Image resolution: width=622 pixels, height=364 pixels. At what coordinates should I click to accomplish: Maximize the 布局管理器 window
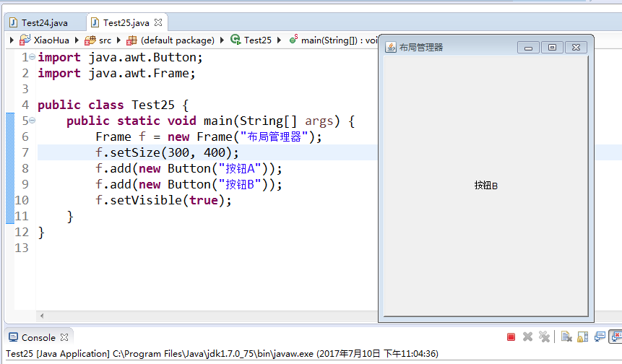pos(552,48)
